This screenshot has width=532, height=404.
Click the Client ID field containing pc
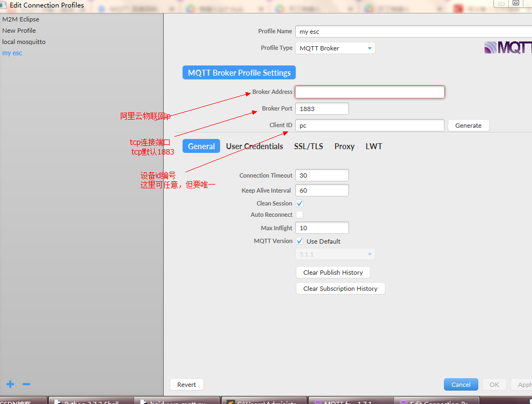[370, 126]
